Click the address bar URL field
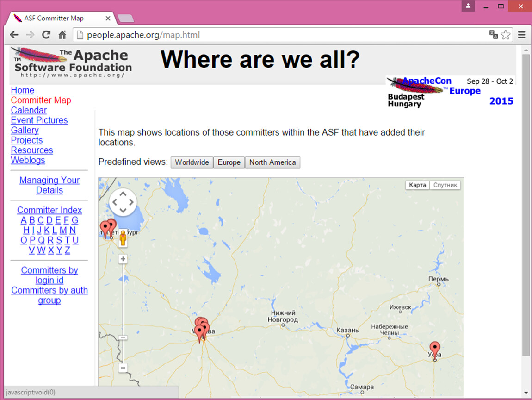 pos(278,35)
